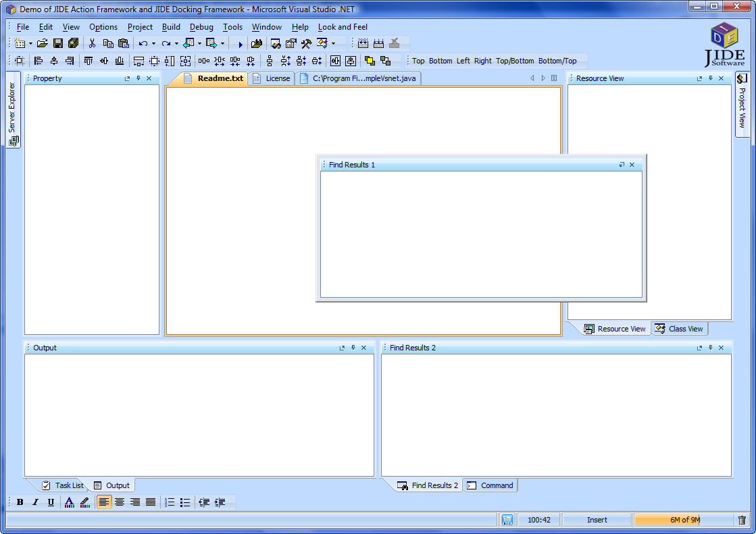Image resolution: width=756 pixels, height=534 pixels.
Task: Switch to the Task List tab
Action: pyautogui.click(x=63, y=485)
